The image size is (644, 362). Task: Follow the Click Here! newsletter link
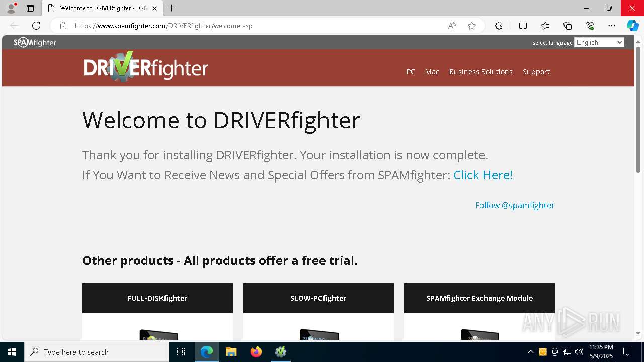[482, 175]
